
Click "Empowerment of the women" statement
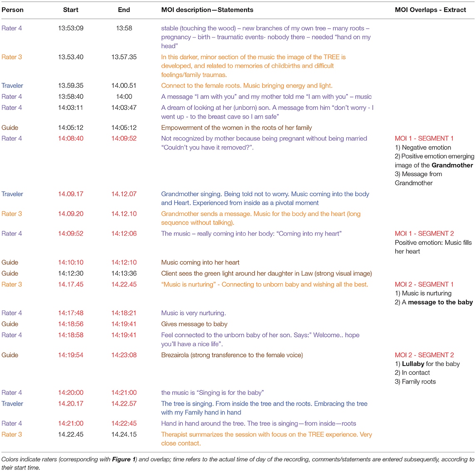(236, 127)
